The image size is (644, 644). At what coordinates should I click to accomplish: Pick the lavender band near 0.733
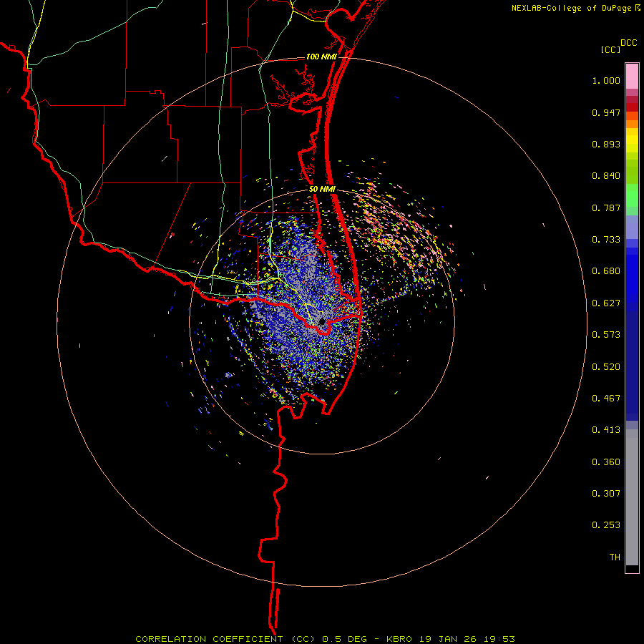[x=632, y=227]
